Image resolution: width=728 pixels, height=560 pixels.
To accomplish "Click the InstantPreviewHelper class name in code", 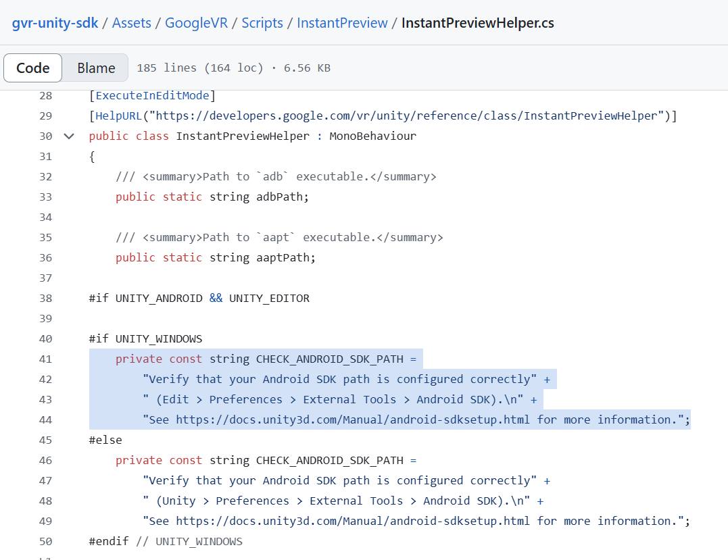I will [x=243, y=136].
